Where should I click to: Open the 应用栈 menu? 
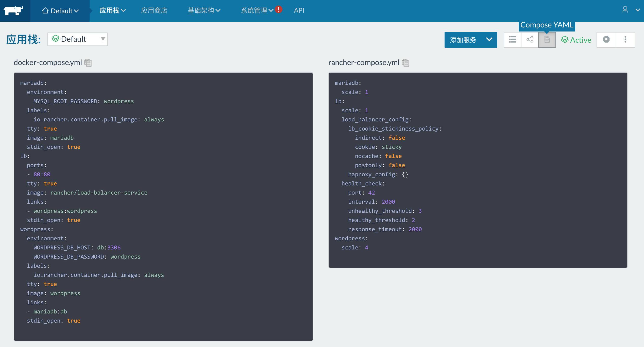[113, 11]
